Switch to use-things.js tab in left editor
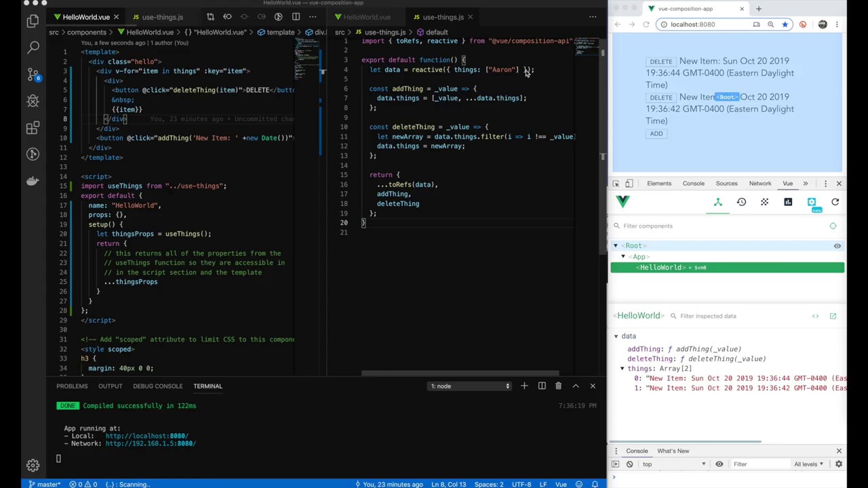 point(162,17)
